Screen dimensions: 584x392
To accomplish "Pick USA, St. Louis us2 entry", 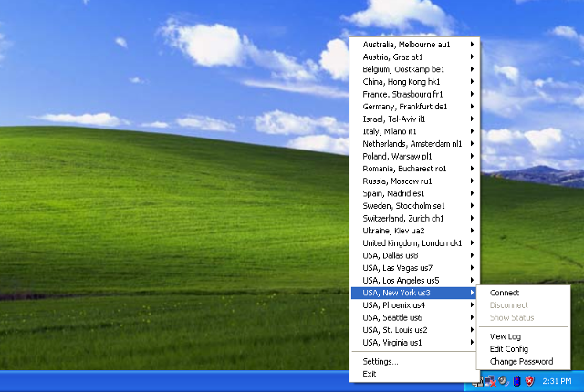I will 414,330.
